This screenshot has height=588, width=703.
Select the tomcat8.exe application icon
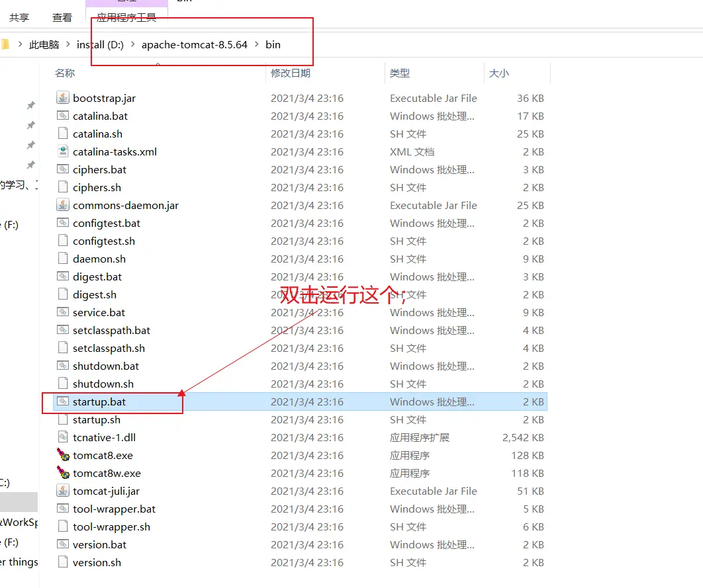tap(63, 455)
